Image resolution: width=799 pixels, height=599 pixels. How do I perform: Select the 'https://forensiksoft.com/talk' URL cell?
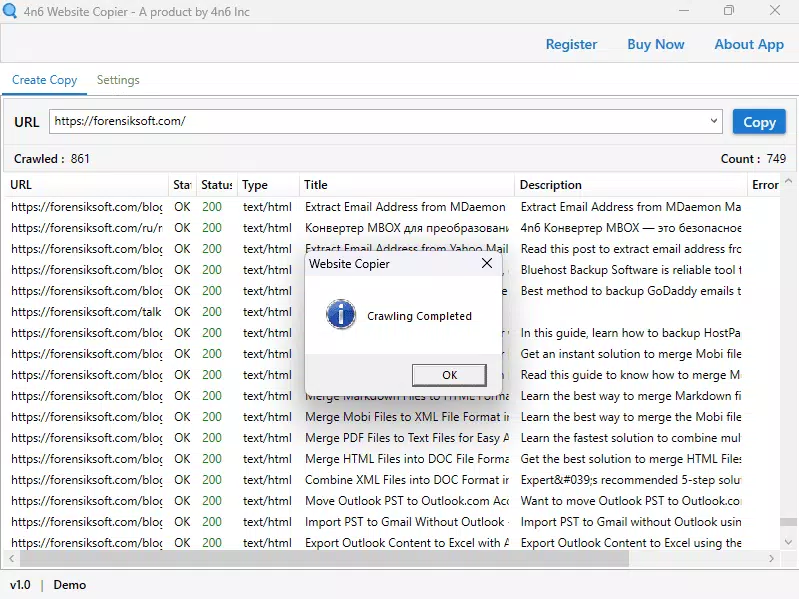pos(86,312)
